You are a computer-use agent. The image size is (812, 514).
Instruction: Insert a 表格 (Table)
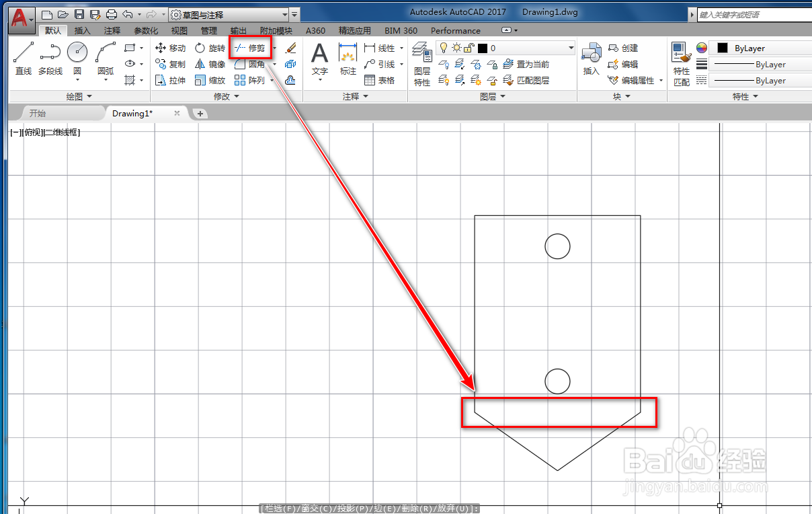(380, 80)
